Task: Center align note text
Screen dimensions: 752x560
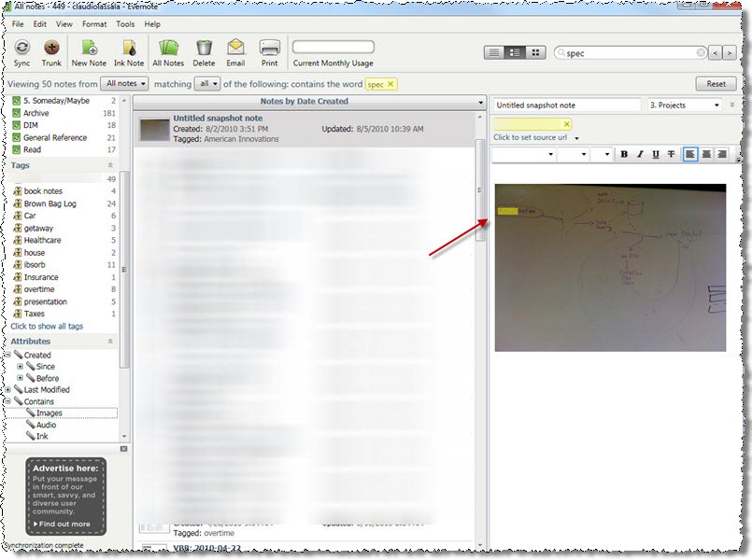Action: (706, 154)
